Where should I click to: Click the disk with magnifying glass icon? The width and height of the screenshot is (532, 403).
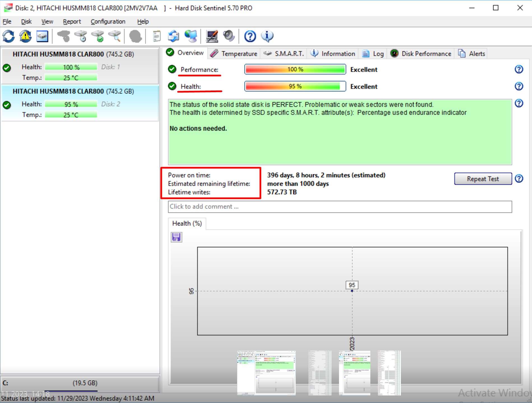pos(115,36)
